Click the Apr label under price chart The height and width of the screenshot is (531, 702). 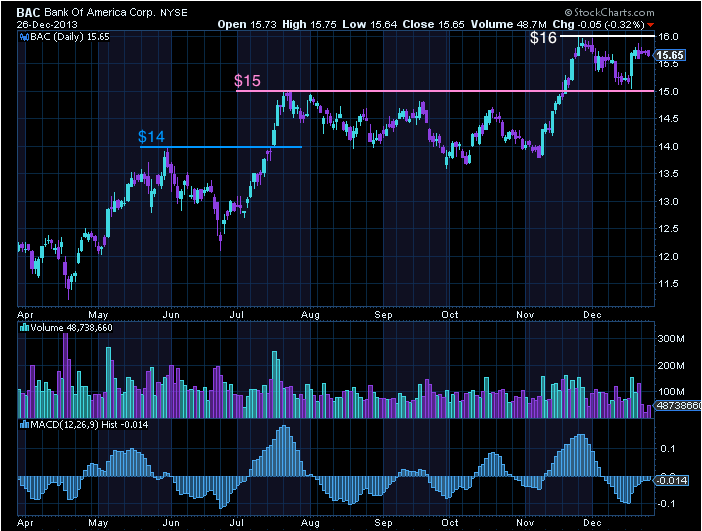coord(25,315)
